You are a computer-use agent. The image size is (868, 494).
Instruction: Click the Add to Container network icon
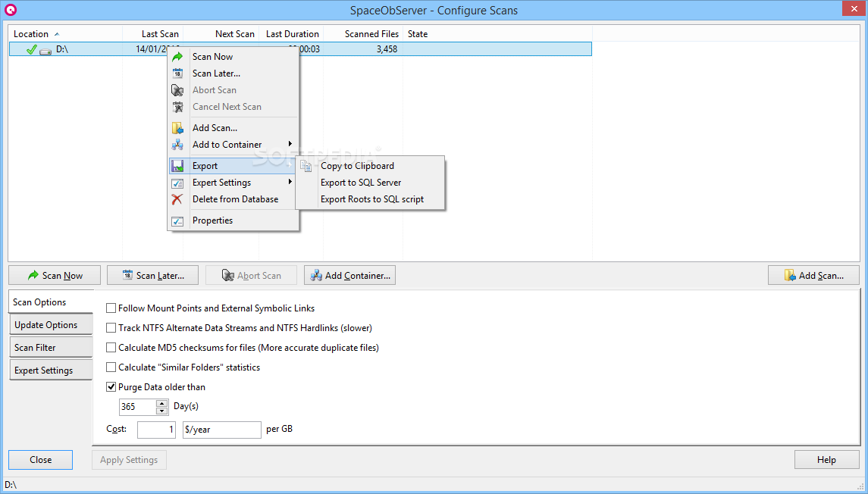177,145
